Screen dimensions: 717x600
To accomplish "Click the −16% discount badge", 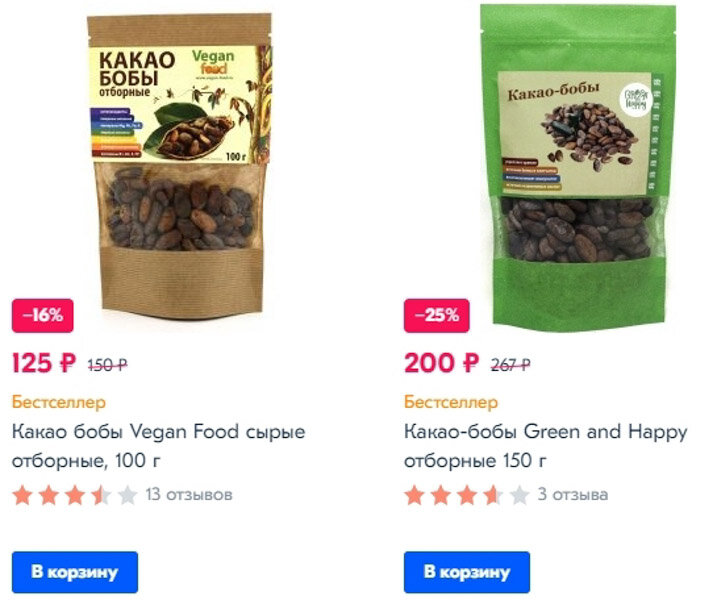I will 43,316.
